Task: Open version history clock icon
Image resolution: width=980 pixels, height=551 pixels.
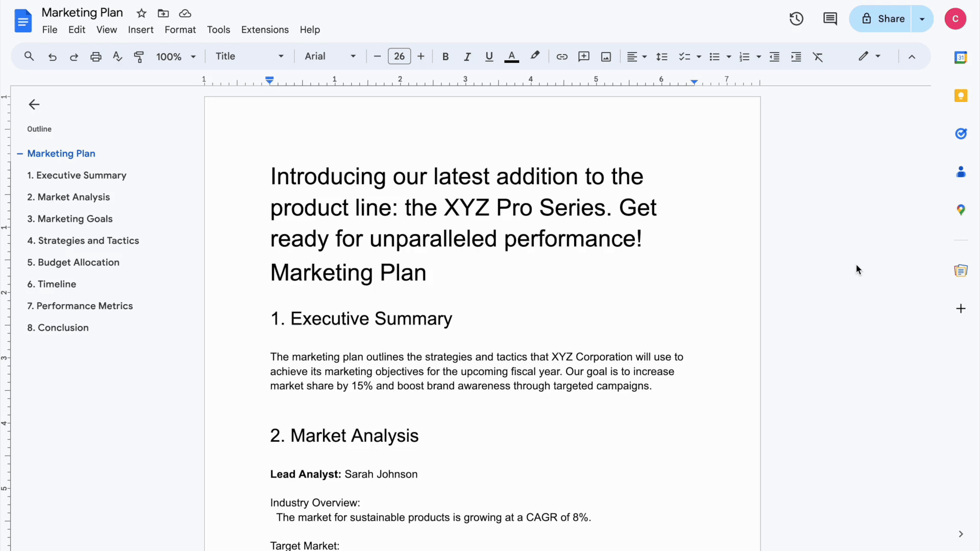Action: coord(796,19)
